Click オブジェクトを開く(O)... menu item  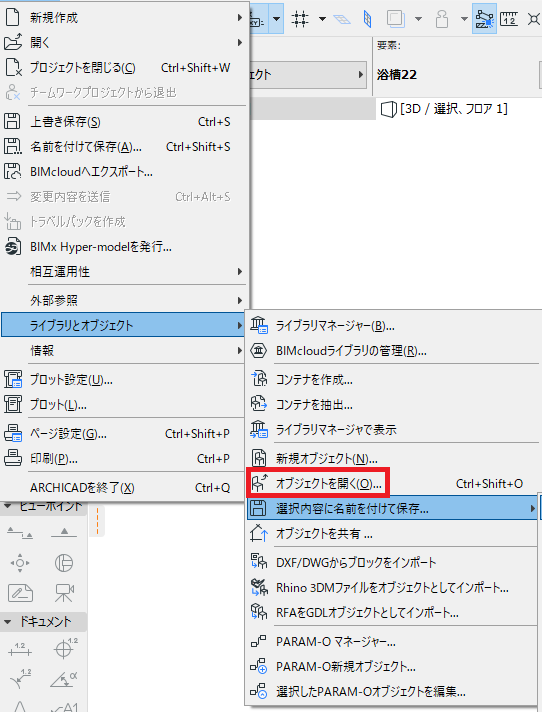(393, 484)
